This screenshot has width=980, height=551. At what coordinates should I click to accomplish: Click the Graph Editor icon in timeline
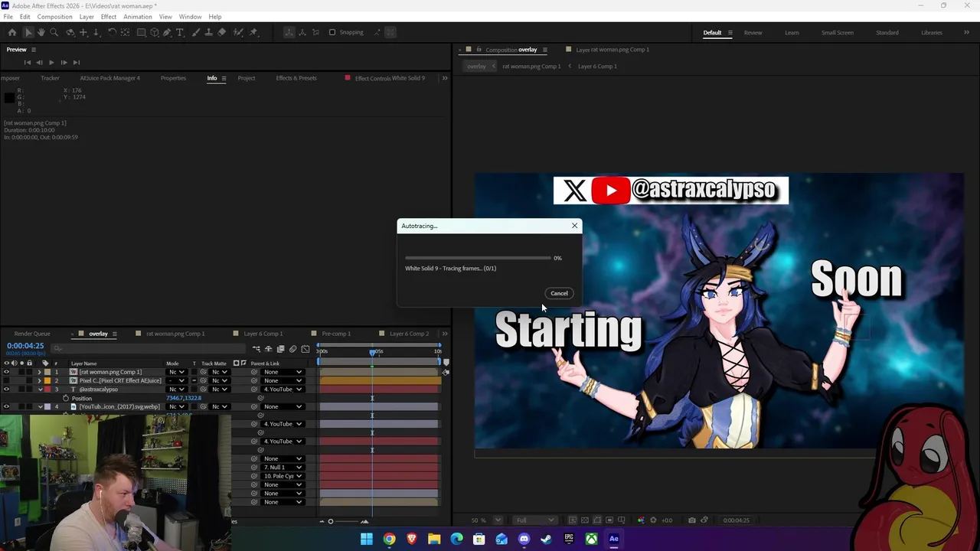click(x=305, y=349)
